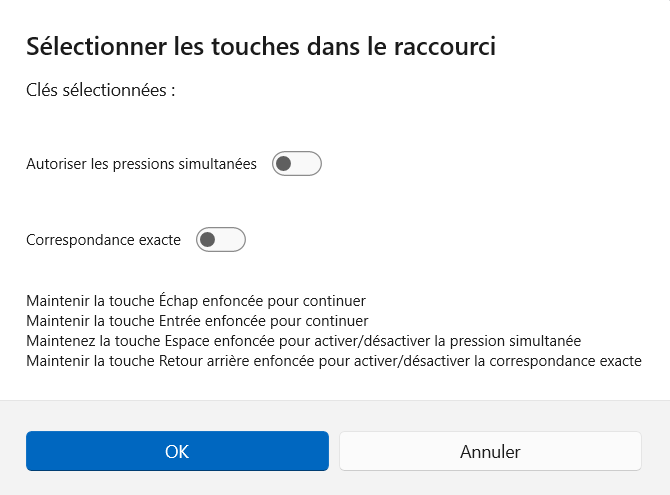The image size is (670, 495).
Task: Click the Entrée hold-to-continue instruction line
Action: coord(198,321)
